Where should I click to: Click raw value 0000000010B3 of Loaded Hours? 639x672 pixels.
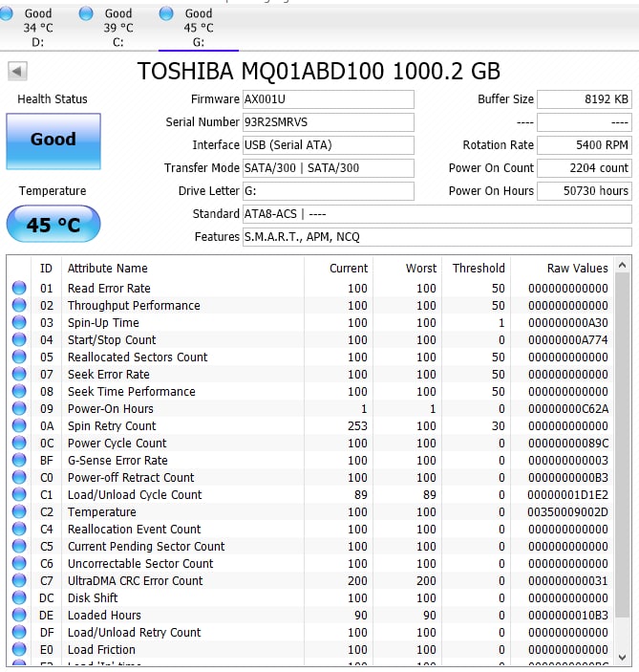click(x=568, y=616)
